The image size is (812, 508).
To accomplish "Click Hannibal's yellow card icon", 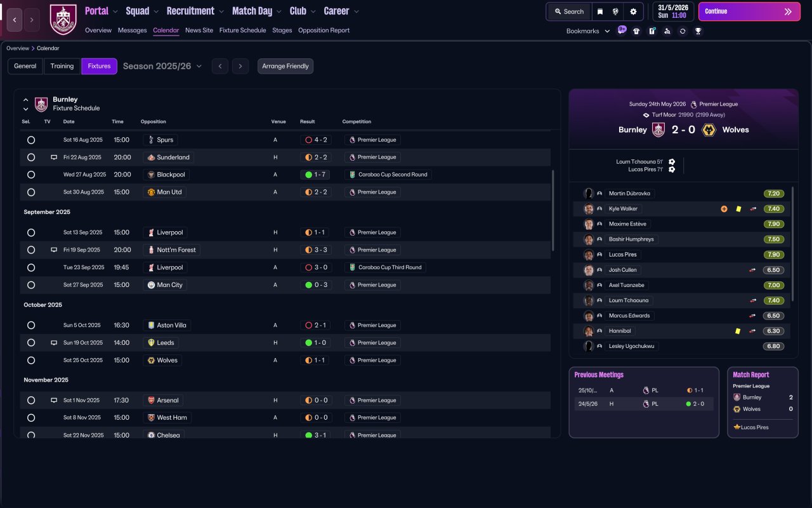I will [x=738, y=331].
